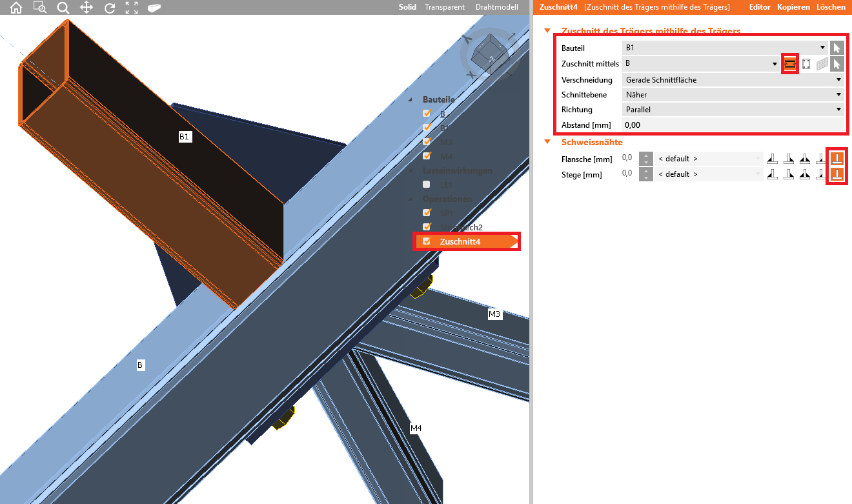Click the rotate view icon
This screenshot has width=852, height=504.
110,8
